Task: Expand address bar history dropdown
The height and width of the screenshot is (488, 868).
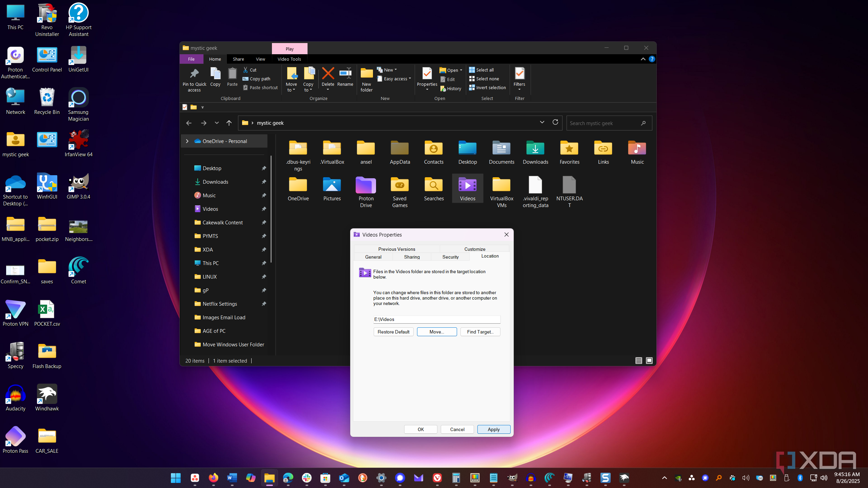Action: (x=542, y=122)
